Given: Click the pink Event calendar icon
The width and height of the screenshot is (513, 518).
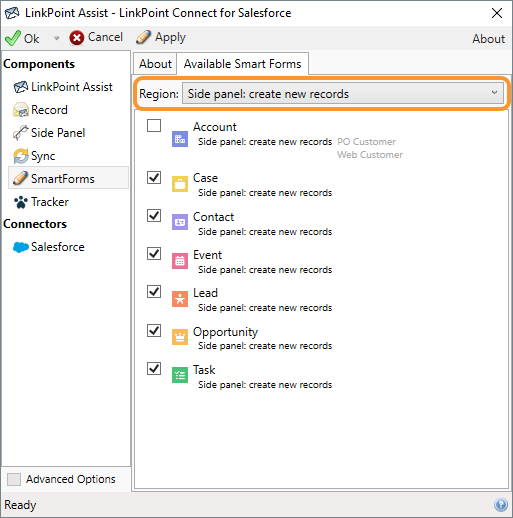Looking at the screenshot, I should (x=180, y=261).
